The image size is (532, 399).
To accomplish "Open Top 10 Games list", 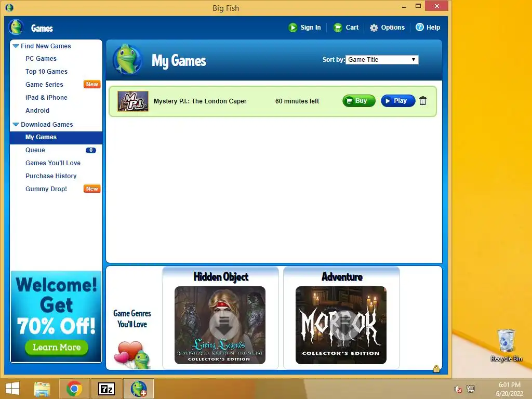I will (x=46, y=72).
